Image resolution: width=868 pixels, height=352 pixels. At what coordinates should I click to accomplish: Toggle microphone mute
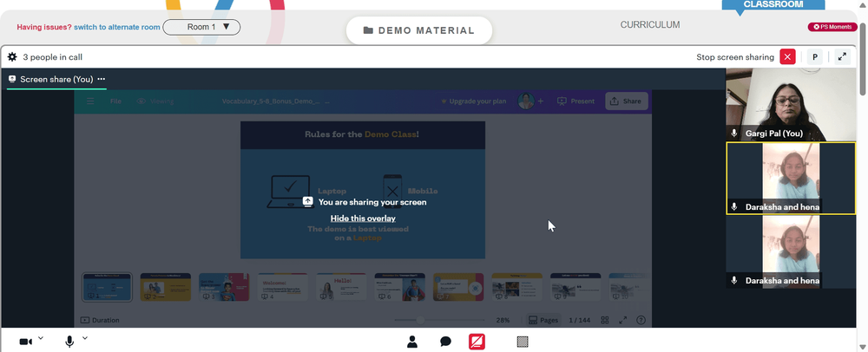(x=69, y=342)
